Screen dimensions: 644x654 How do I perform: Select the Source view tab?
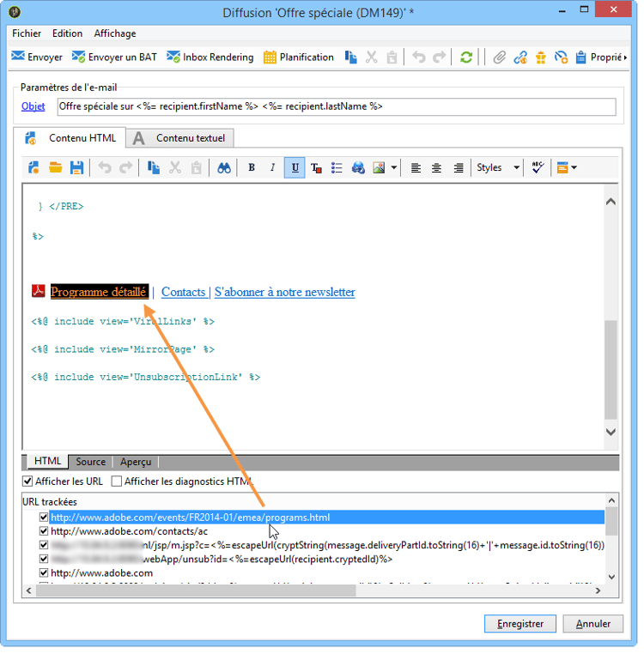[90, 462]
